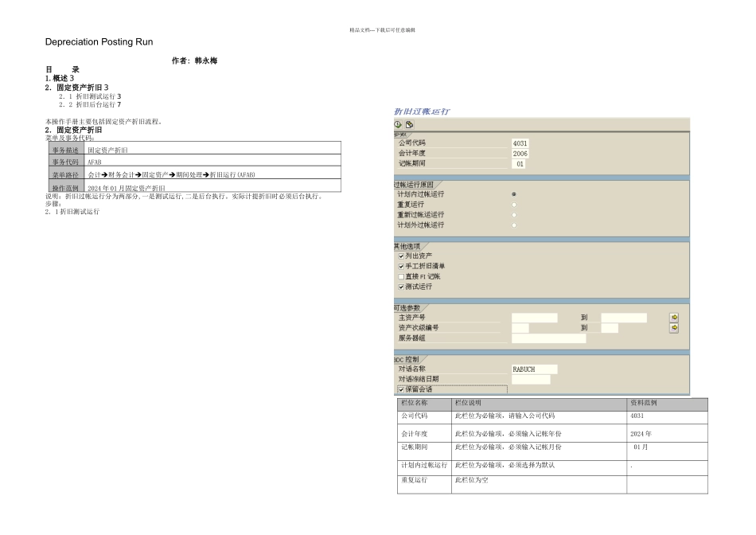
Task: Click the 记帐期间 field showing 01
Action: [x=518, y=164]
